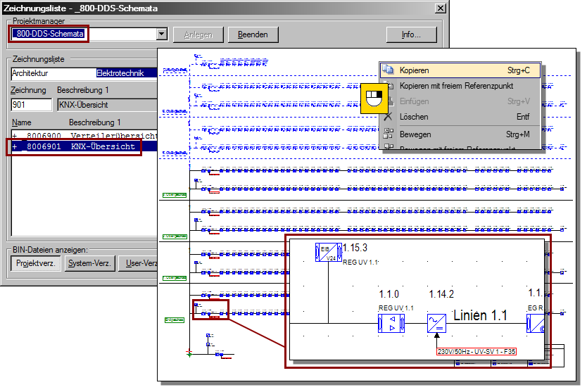Click the 230V/50Hz - UV-SV 1 - F35 label
587x392 pixels.
click(476, 351)
